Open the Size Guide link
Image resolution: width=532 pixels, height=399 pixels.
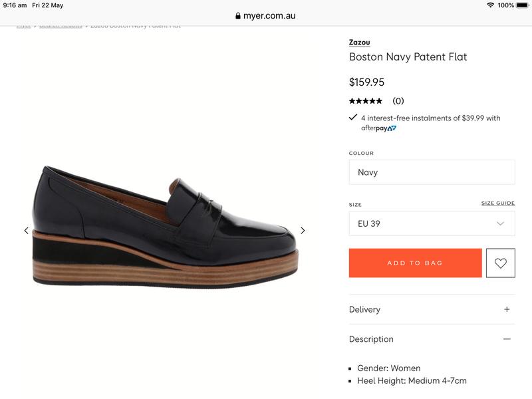tap(498, 203)
